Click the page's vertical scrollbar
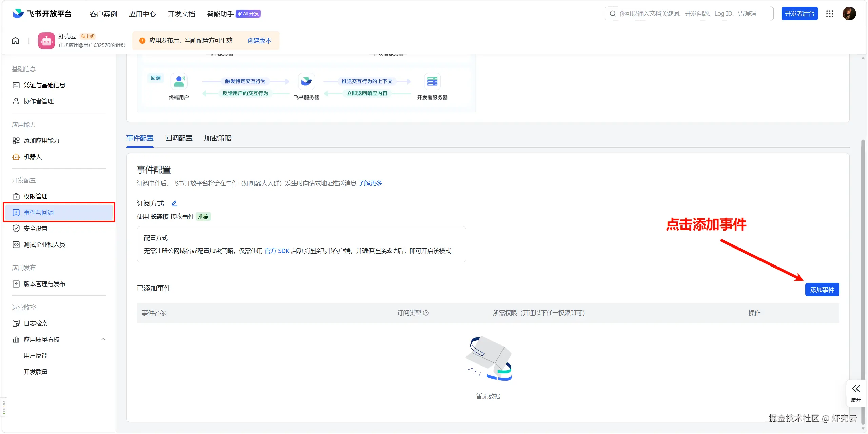Image resolution: width=868 pixels, height=434 pixels. click(863, 237)
